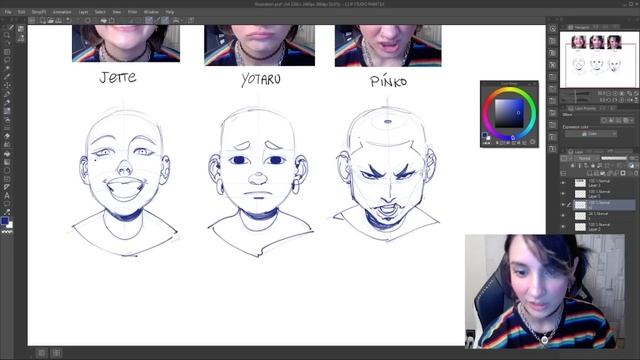Screen dimensions: 640x360
Task: Select the Fill bucket tool
Action: click(x=7, y=153)
